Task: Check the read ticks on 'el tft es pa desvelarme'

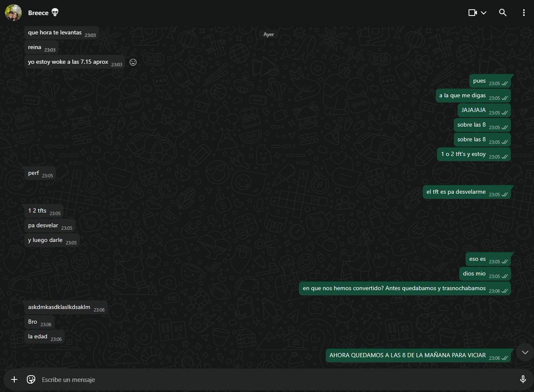Action: pos(505,194)
